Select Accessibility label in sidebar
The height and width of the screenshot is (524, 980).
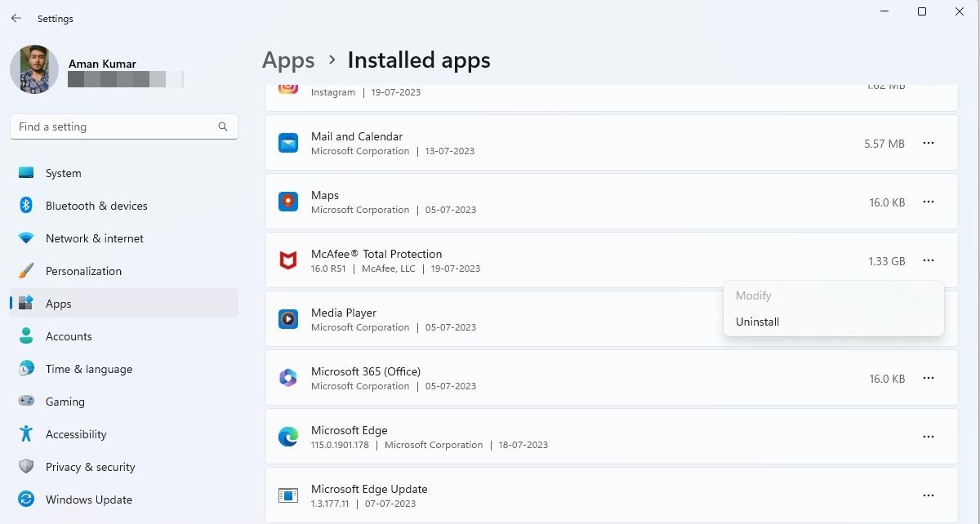76,434
